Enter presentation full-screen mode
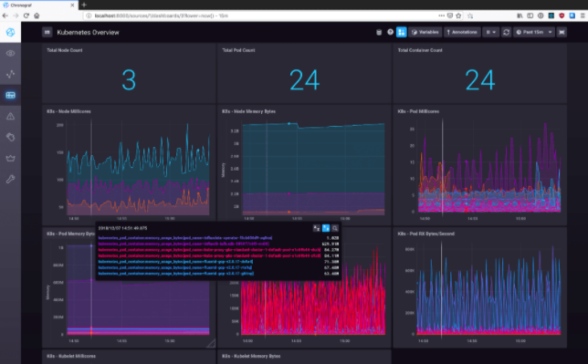 point(562,32)
